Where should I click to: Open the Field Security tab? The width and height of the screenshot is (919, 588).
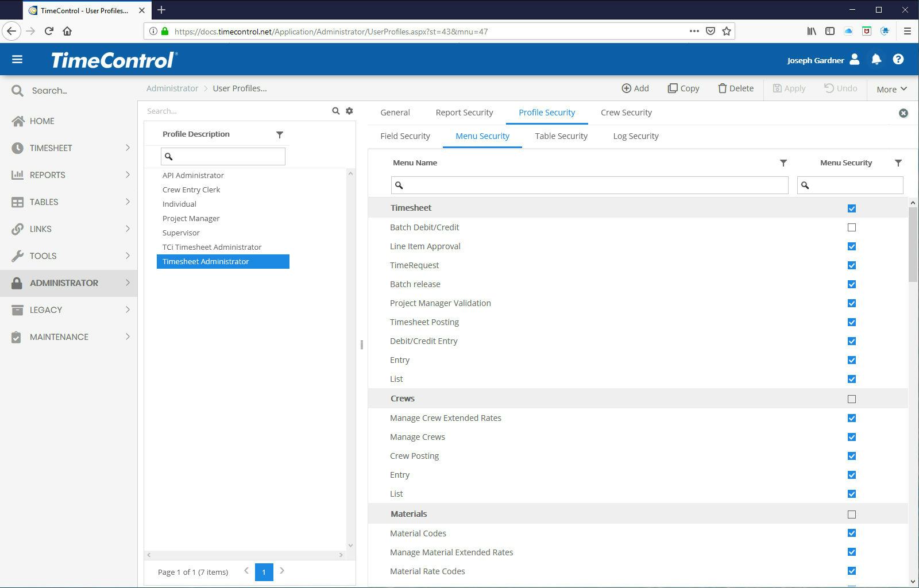(405, 136)
